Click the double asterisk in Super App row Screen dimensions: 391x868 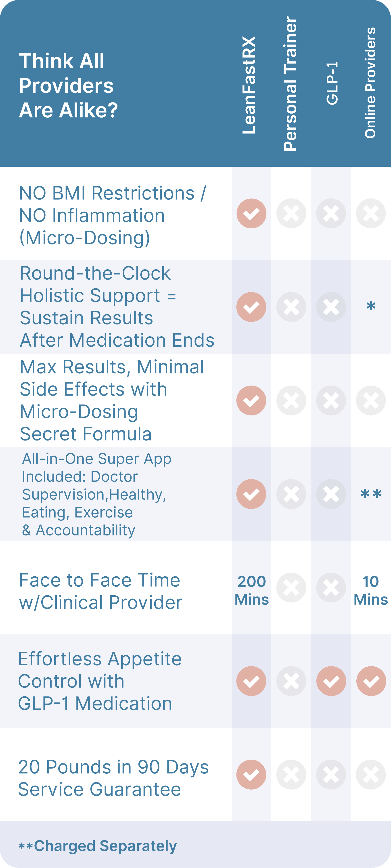(x=371, y=494)
